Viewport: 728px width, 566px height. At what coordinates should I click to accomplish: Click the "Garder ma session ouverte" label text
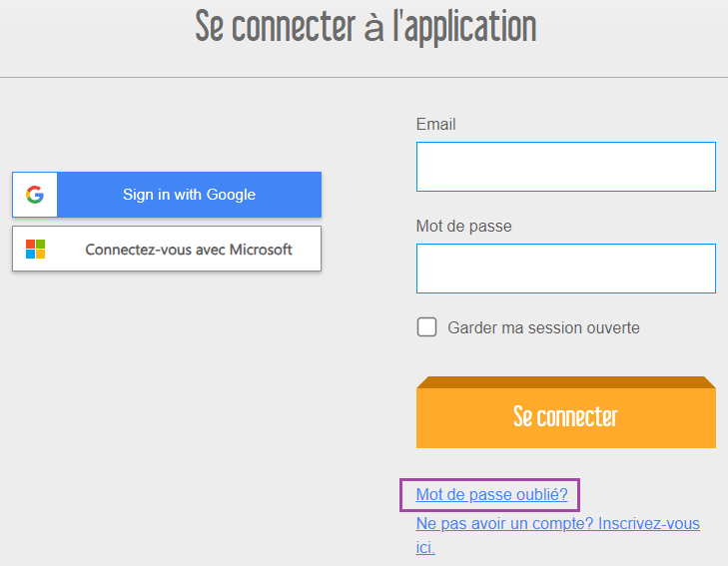pyautogui.click(x=543, y=327)
